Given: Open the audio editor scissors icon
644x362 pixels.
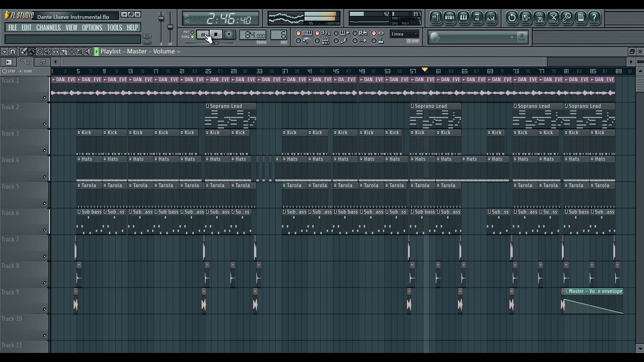Looking at the screenshot, I should 553,18.
